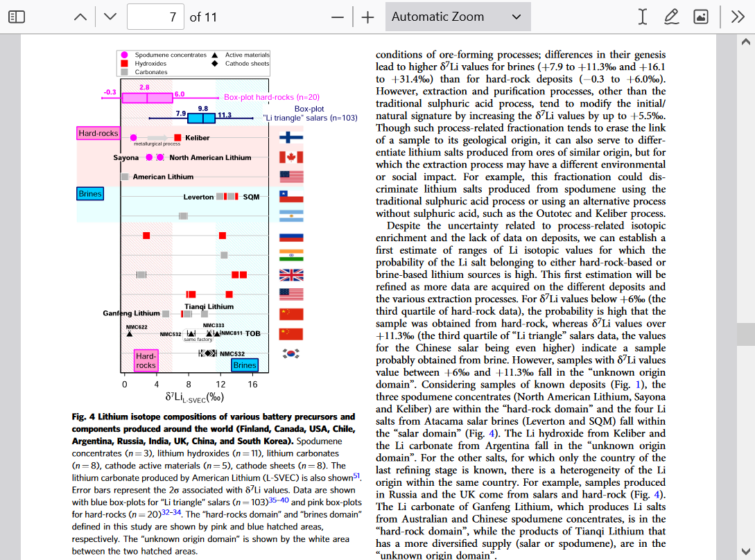This screenshot has height=560, width=755.
Task: Click the "Carbonates" legend entry
Action: 151,72
